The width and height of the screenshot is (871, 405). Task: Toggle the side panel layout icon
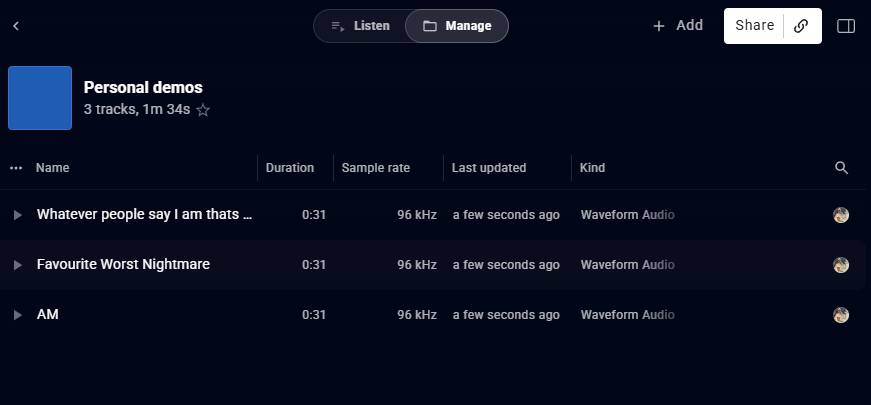pyautogui.click(x=845, y=26)
